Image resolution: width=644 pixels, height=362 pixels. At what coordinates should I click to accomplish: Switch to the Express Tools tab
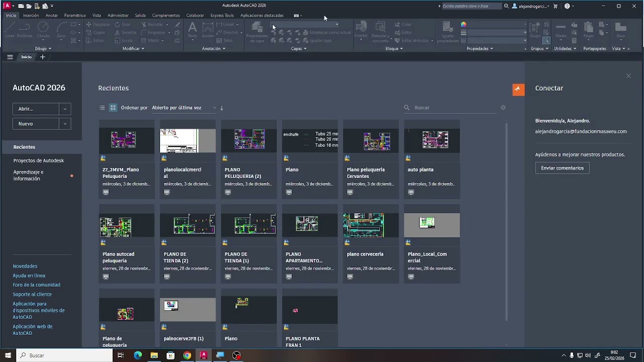coord(222,16)
